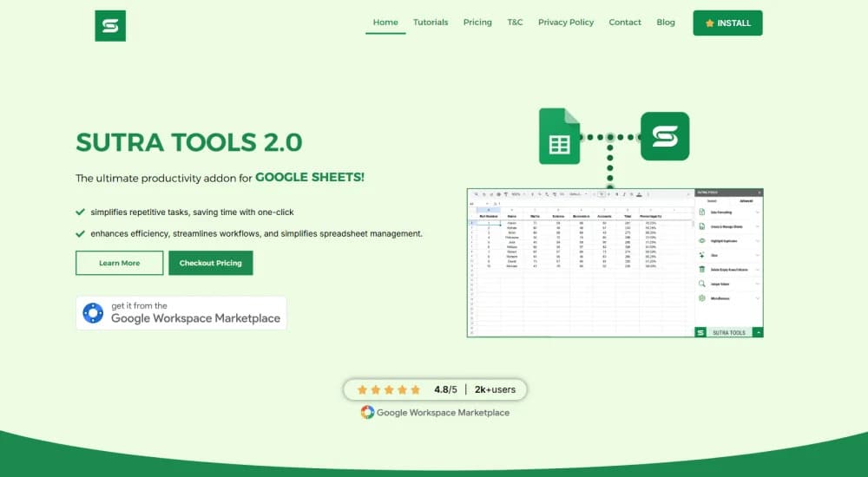Screen dimensions: 868x477
Task: Click the large Sutra 'S' icon in illustration
Action: 665,136
